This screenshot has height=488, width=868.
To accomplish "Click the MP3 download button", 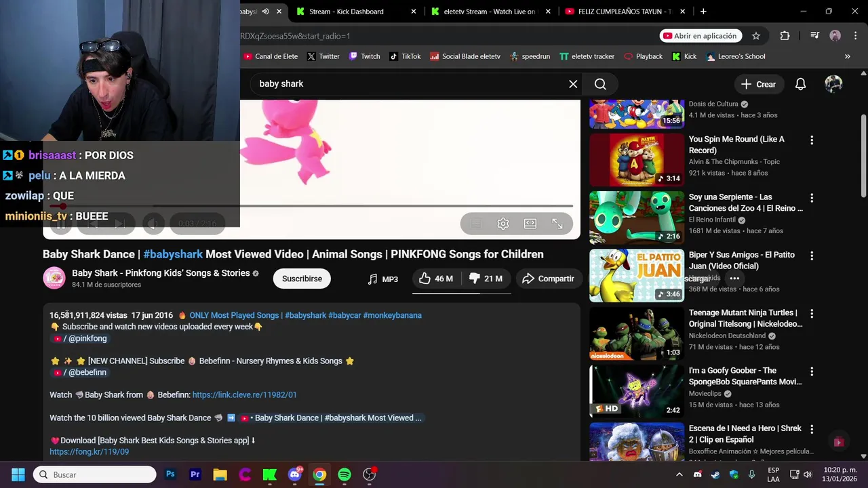I will point(382,279).
